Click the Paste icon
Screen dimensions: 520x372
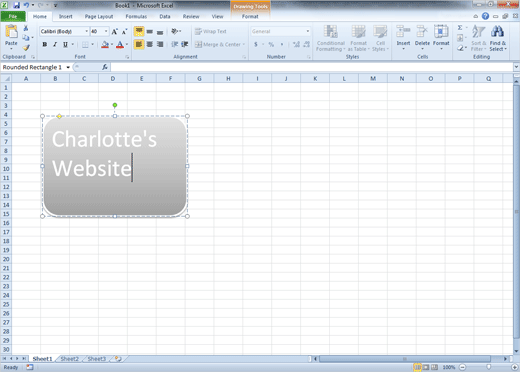coord(11,32)
